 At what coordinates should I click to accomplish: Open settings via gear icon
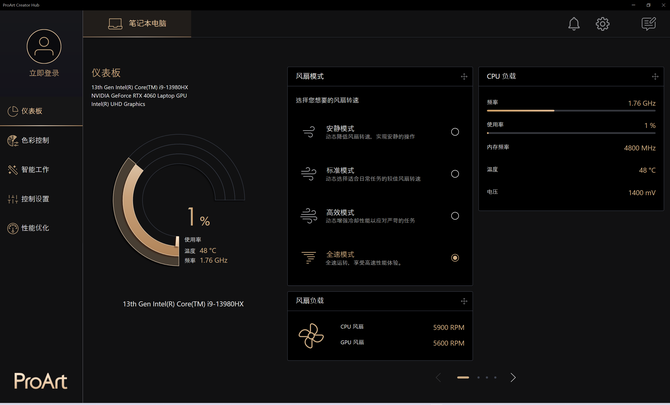click(x=602, y=23)
